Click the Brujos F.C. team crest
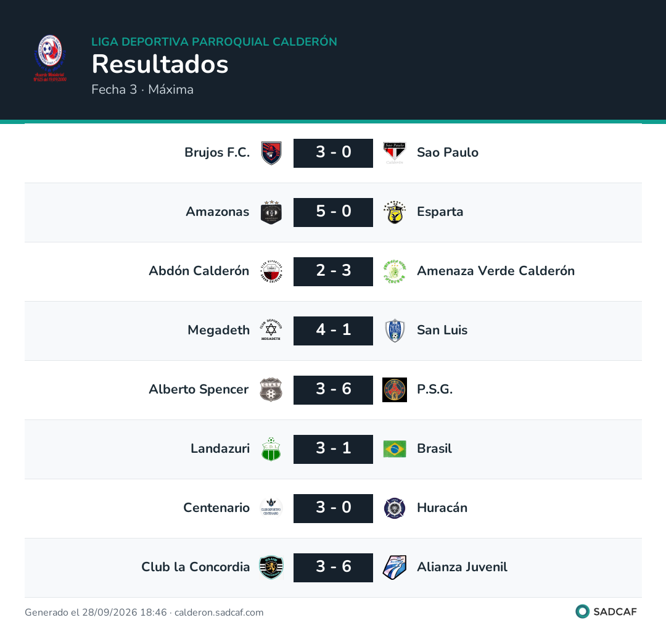Viewport: 666px width, 644px height. [x=271, y=153]
